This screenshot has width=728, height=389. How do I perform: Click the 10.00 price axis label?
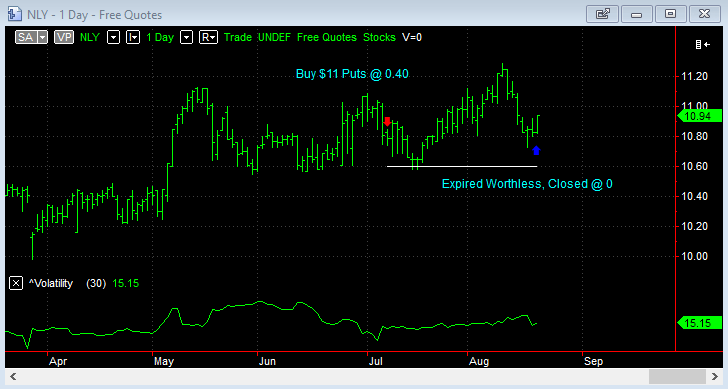[694, 256]
